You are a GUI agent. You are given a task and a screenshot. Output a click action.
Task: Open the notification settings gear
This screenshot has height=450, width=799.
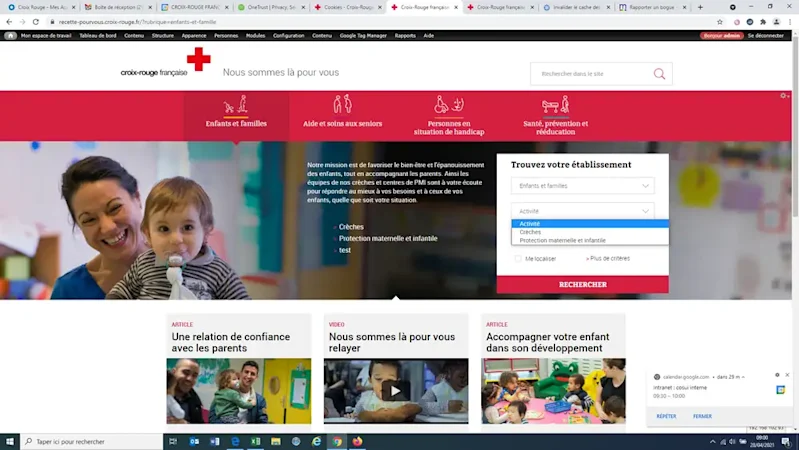777,375
